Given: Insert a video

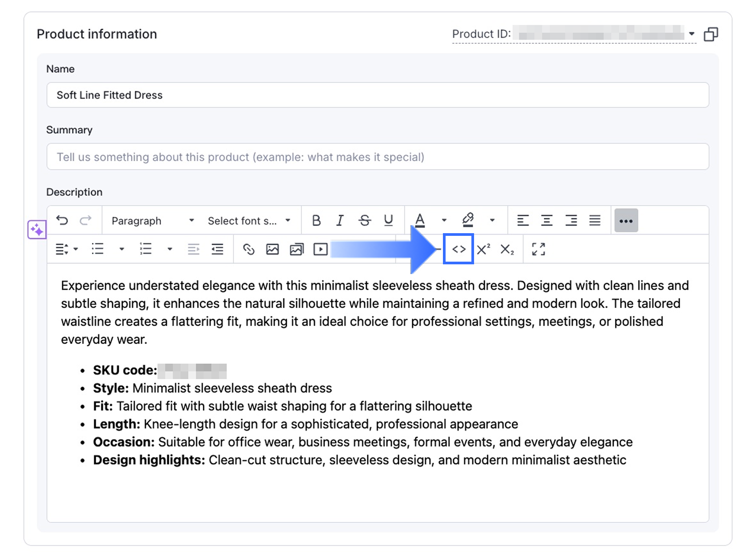Looking at the screenshot, I should (321, 249).
